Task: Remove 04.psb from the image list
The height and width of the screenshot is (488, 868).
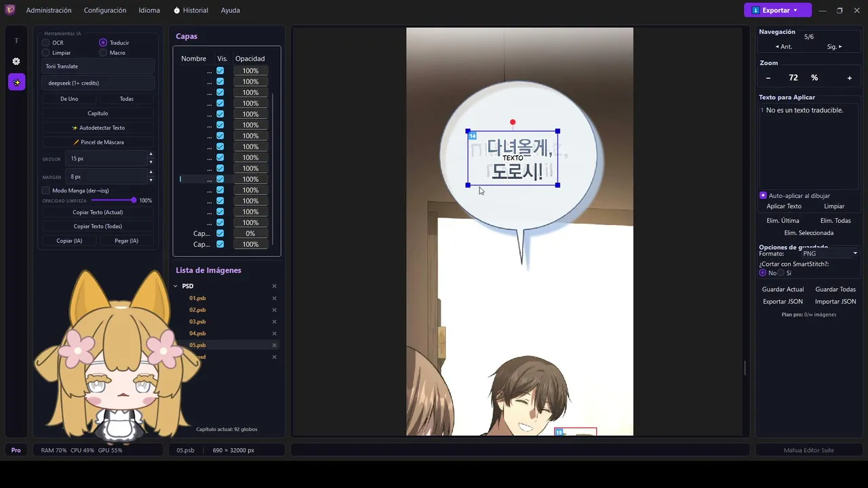Action: [275, 333]
